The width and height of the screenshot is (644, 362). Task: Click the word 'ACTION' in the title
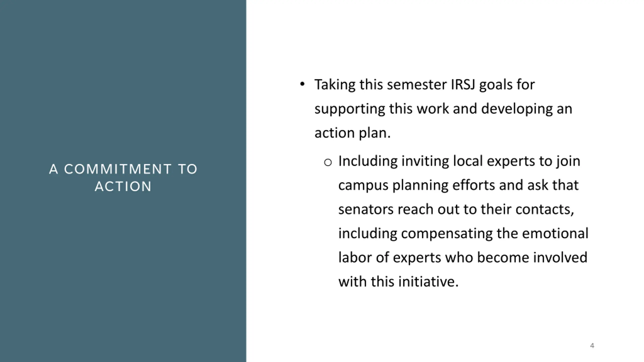[123, 186]
